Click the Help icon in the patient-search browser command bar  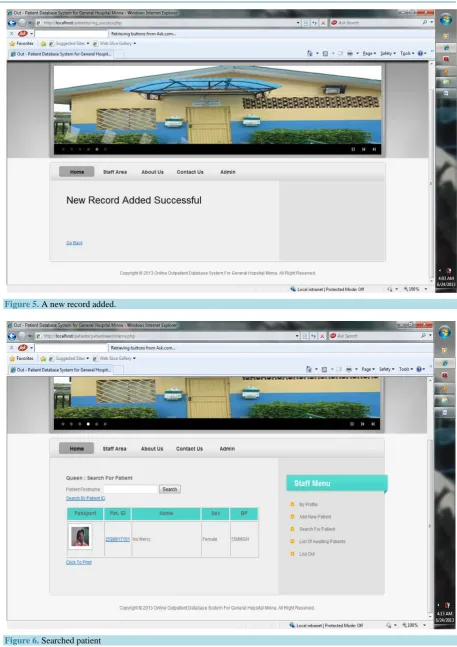point(419,369)
